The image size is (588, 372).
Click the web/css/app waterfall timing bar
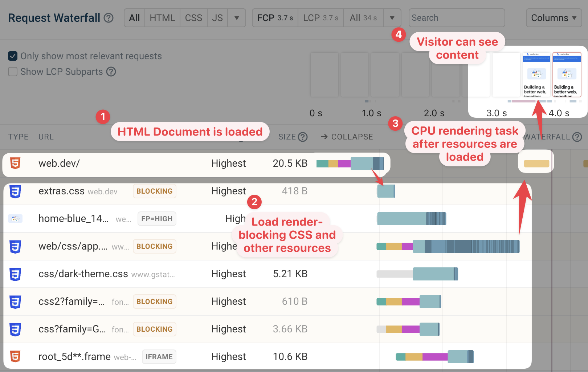tap(448, 246)
